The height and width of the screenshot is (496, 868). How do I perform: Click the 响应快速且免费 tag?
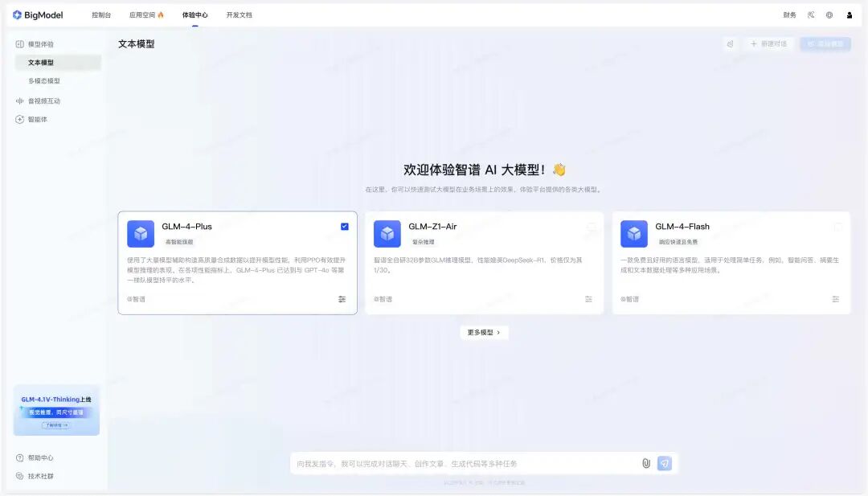678,242
